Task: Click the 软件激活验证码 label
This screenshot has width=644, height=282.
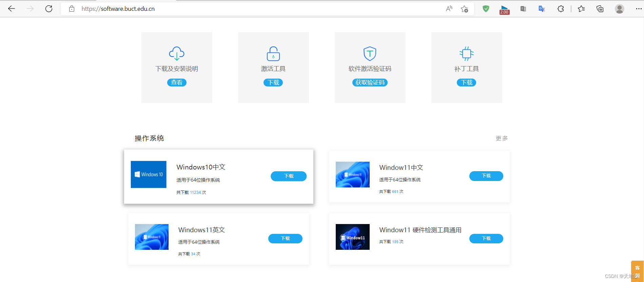Action: (370, 69)
